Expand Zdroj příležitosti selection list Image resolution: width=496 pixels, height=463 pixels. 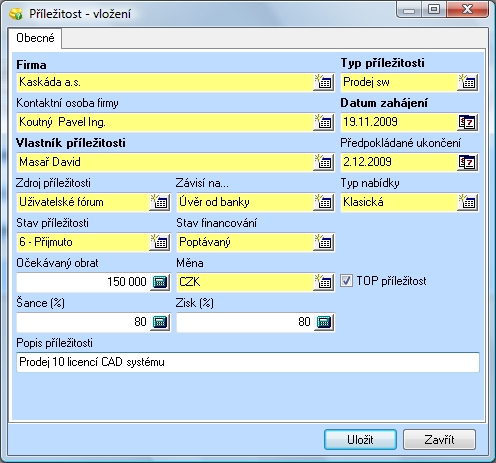(x=160, y=202)
